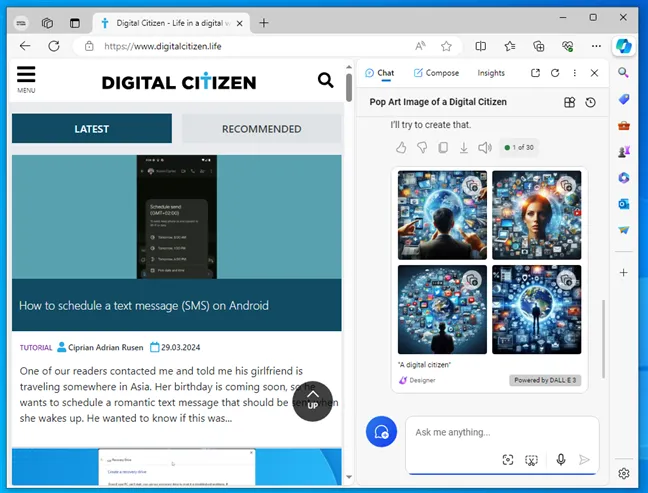Close the Copilot pane
The width and height of the screenshot is (648, 493).
[594, 73]
